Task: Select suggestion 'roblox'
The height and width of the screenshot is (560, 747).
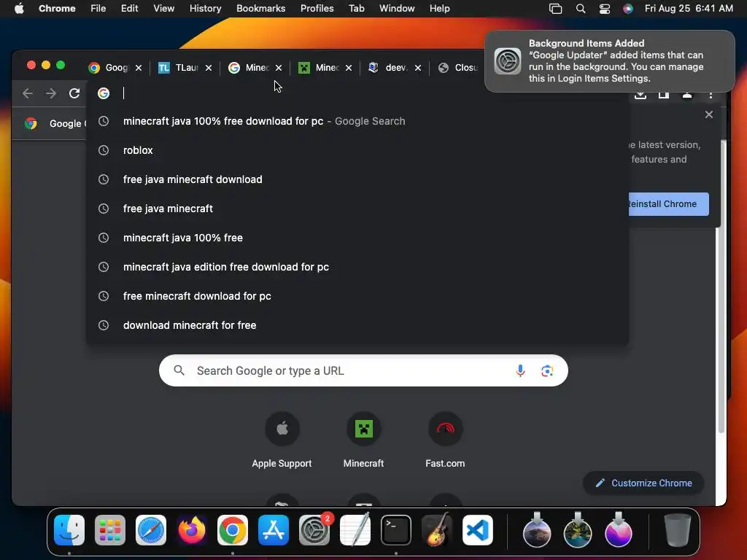Action: tap(357, 150)
